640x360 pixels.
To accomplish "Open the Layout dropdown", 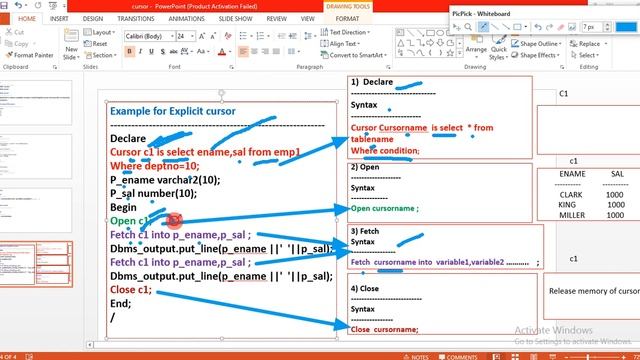I will pyautogui.click(x=99, y=32).
